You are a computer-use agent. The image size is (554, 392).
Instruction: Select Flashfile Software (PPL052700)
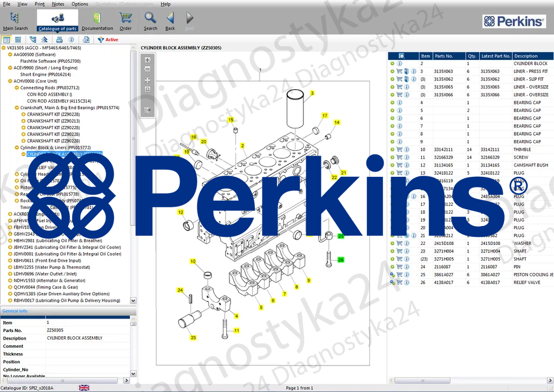tap(50, 61)
